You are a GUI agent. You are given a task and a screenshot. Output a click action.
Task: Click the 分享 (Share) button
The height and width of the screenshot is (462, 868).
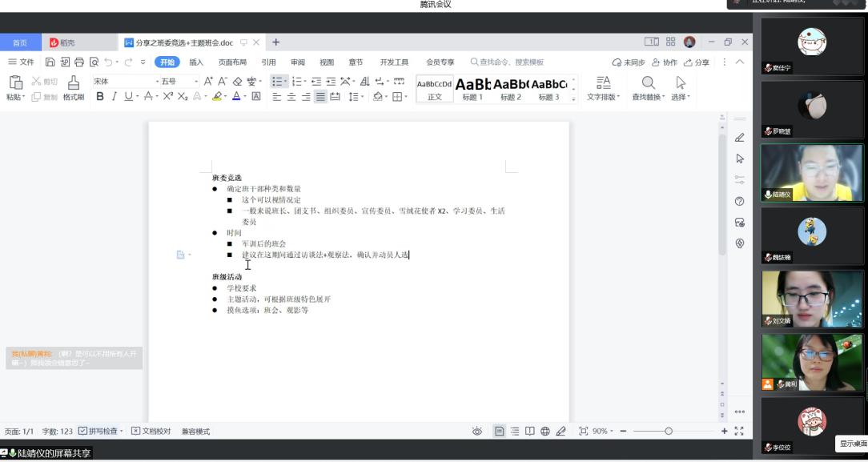(x=695, y=62)
